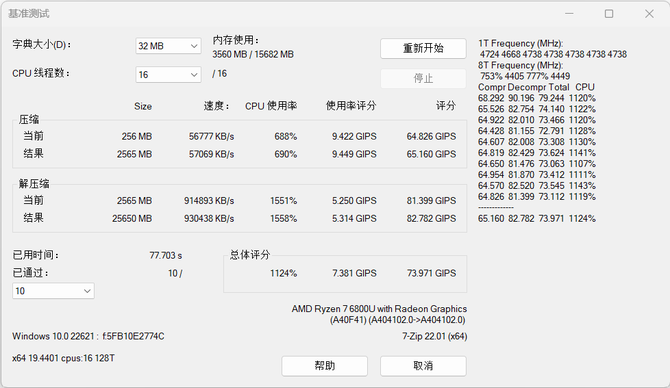Maximize the benchmark window
The width and height of the screenshot is (670, 388).
(x=609, y=14)
